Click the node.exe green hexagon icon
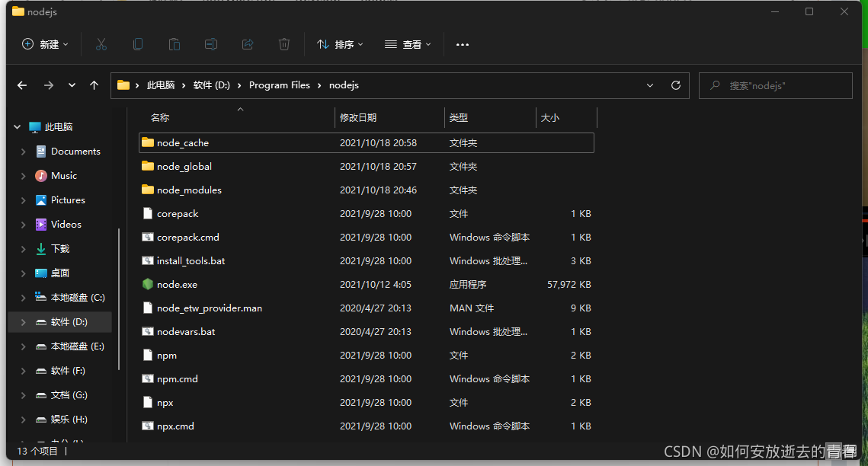868x466 pixels. [x=147, y=284]
